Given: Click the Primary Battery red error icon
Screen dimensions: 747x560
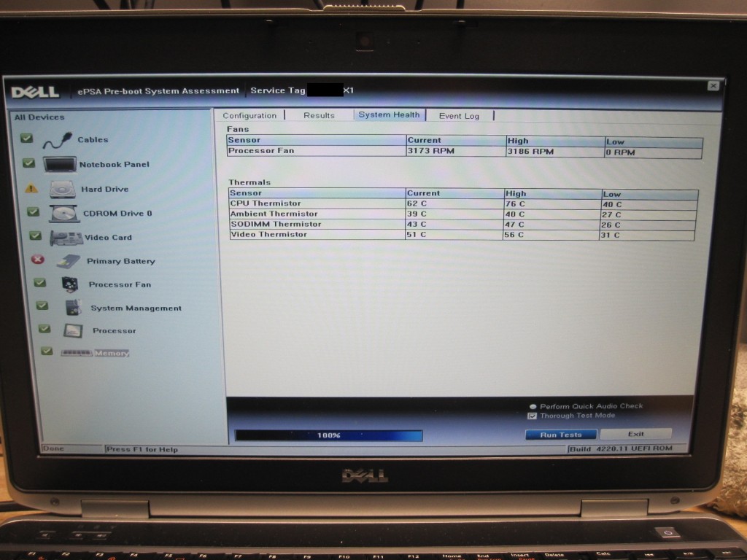Looking at the screenshot, I should [x=38, y=260].
